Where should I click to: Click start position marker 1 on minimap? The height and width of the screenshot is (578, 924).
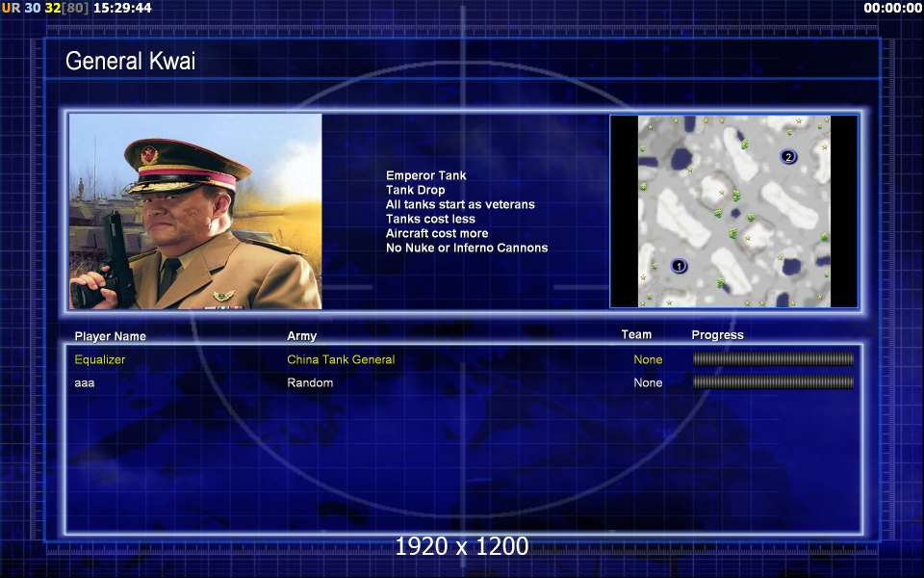[679, 266]
